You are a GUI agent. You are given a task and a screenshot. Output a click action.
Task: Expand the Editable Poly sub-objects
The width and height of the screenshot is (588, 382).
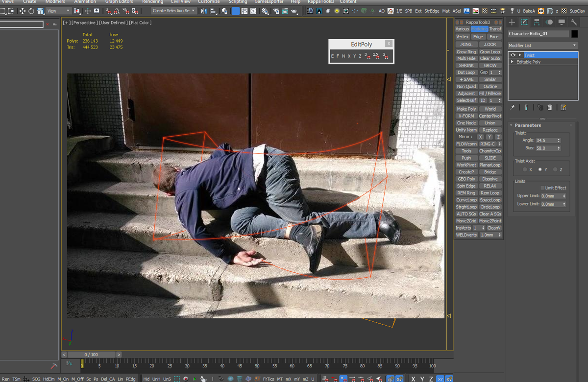click(x=513, y=62)
